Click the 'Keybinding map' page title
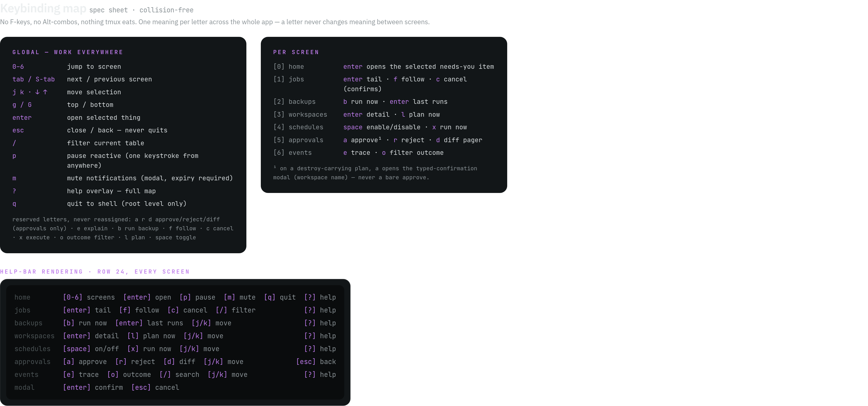 pos(43,8)
